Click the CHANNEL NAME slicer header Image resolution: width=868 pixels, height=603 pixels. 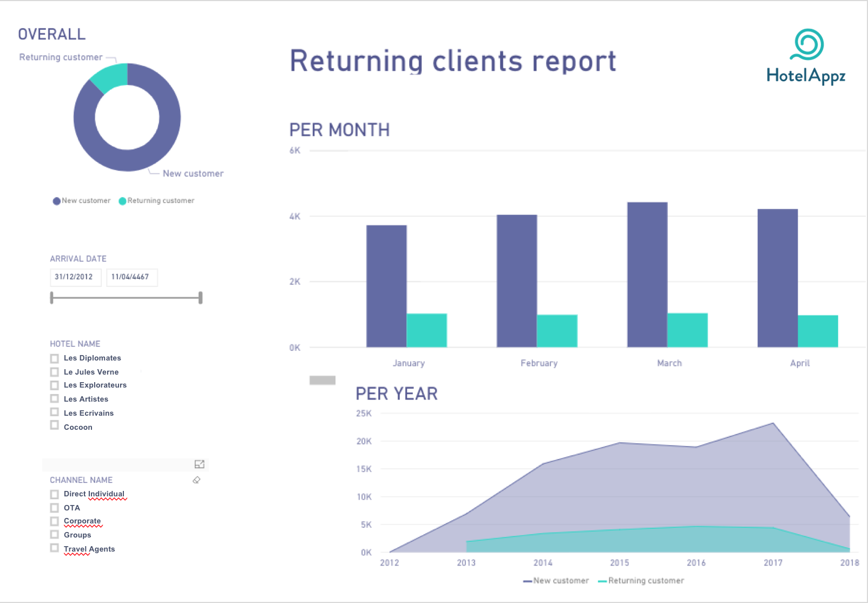81,480
